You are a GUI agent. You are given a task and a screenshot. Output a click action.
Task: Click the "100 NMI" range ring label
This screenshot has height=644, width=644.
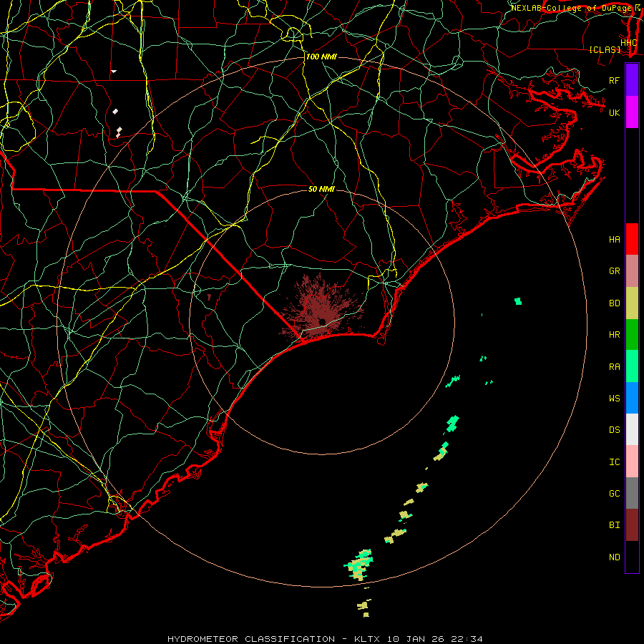(x=321, y=57)
